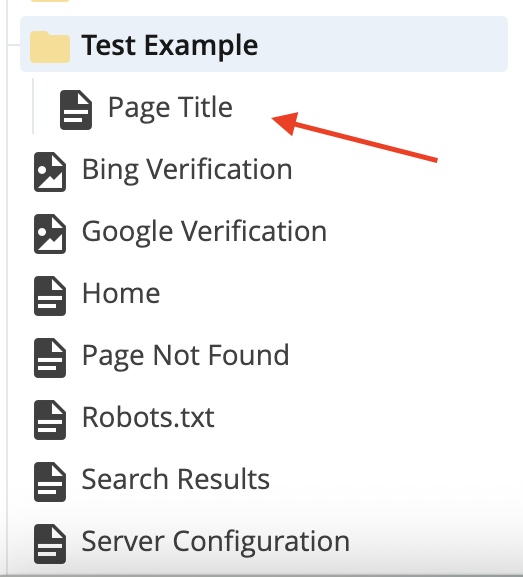Open the Robots.txt item
The image size is (523, 577).
click(x=148, y=417)
